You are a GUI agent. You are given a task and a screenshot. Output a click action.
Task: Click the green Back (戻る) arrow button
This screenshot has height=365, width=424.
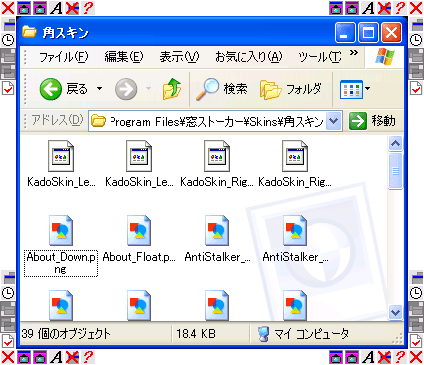click(50, 89)
